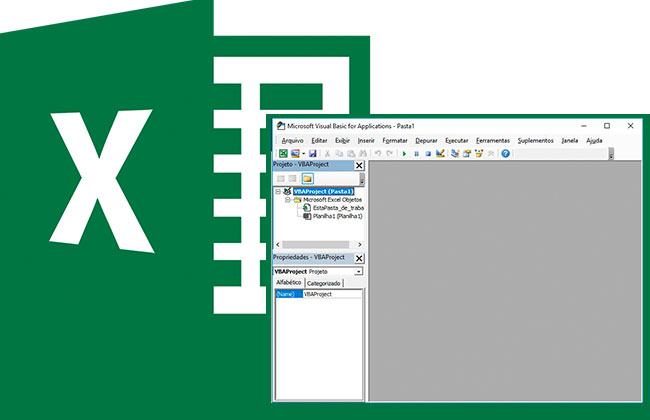Close the Propriedades - VBAProject panel
The height and width of the screenshot is (420, 650).
[x=359, y=258]
